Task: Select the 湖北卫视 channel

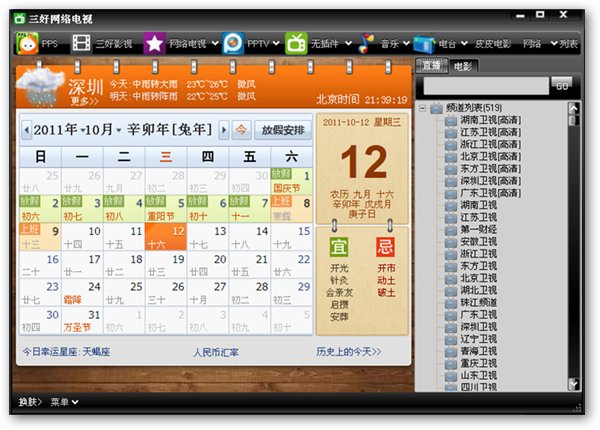Action: click(x=478, y=290)
